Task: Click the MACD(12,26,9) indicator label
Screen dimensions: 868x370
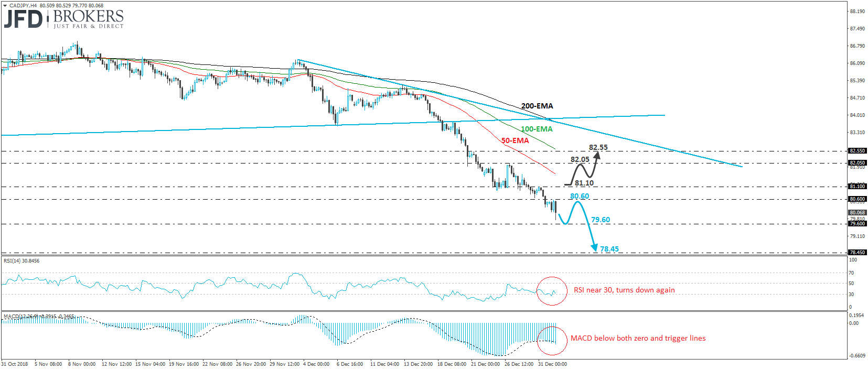Action: coord(39,317)
